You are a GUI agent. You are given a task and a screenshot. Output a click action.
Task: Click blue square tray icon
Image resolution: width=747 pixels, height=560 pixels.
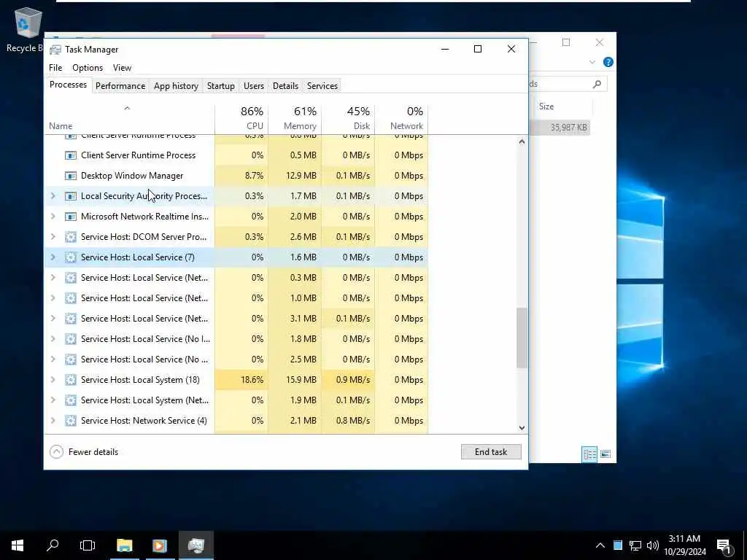click(618, 545)
